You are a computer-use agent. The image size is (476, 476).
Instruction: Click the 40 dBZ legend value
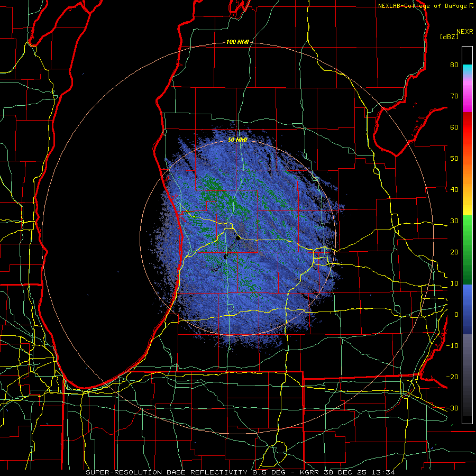454,190
